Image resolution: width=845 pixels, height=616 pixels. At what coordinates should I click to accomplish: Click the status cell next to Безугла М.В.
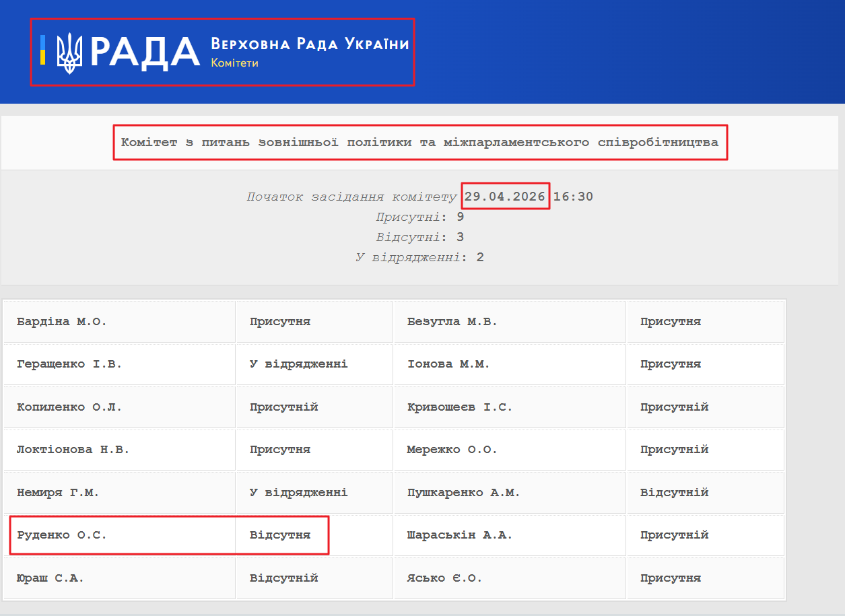[706, 322]
